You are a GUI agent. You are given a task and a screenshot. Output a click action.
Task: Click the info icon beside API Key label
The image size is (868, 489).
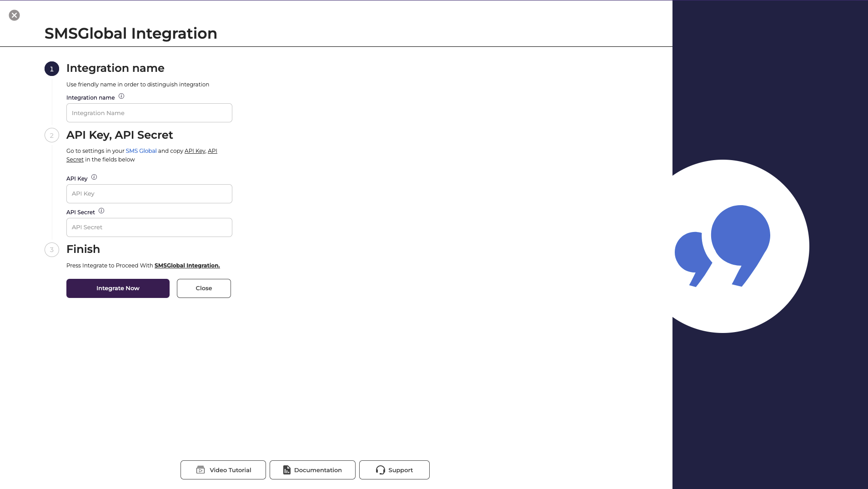94,177
